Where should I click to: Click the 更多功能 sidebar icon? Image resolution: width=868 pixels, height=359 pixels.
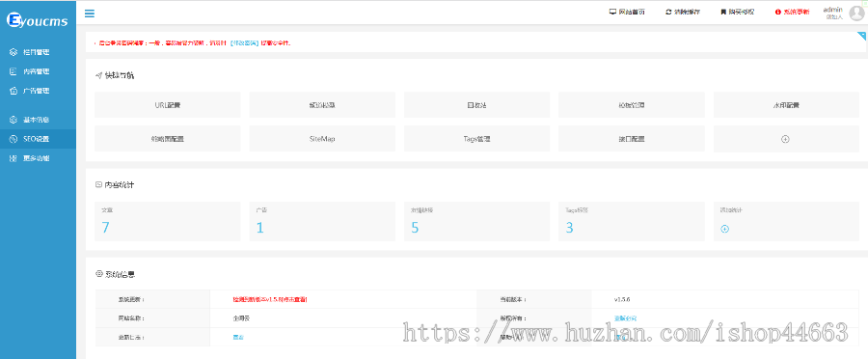[14, 158]
